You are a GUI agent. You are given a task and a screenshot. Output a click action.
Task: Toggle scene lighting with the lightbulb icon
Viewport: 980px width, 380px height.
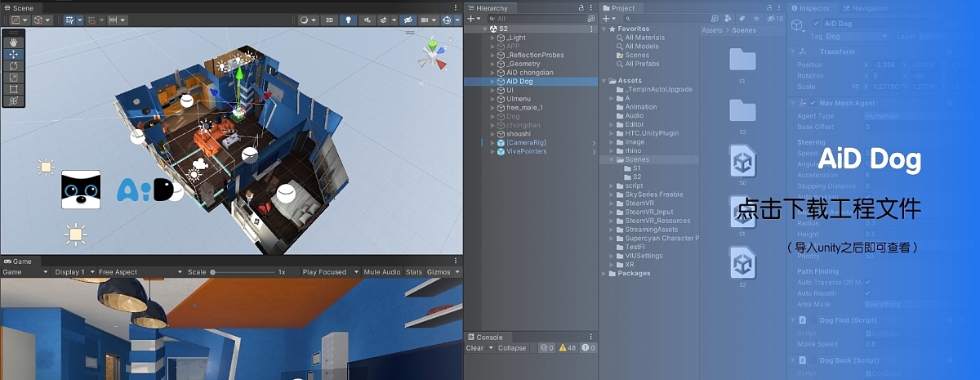coord(350,20)
